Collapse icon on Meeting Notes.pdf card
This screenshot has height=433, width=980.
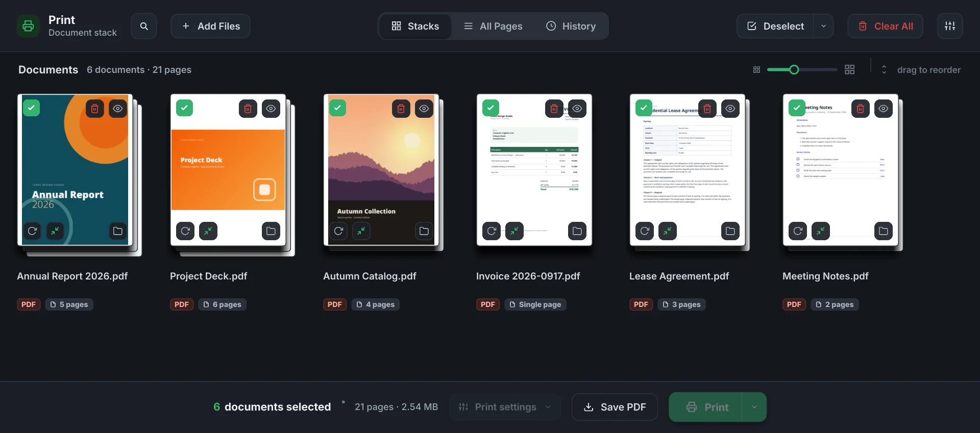point(821,231)
